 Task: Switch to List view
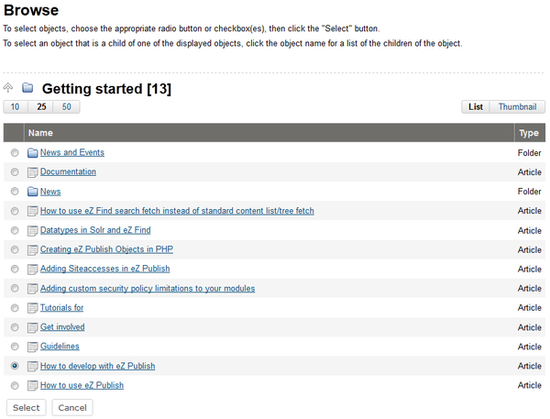pyautogui.click(x=476, y=107)
